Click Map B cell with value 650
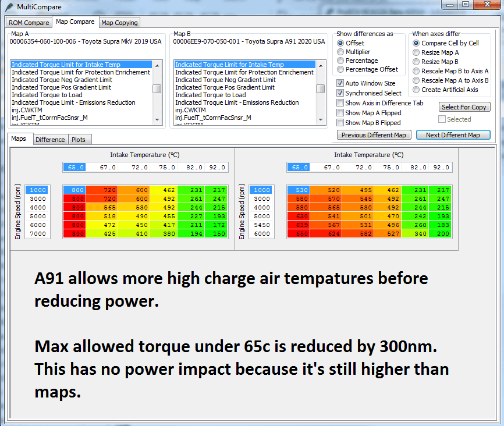 [299, 234]
